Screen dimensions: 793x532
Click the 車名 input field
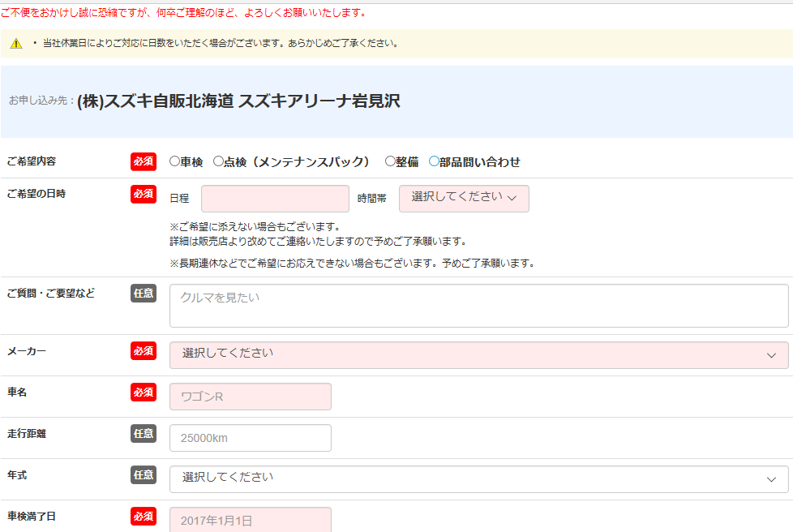tap(251, 397)
